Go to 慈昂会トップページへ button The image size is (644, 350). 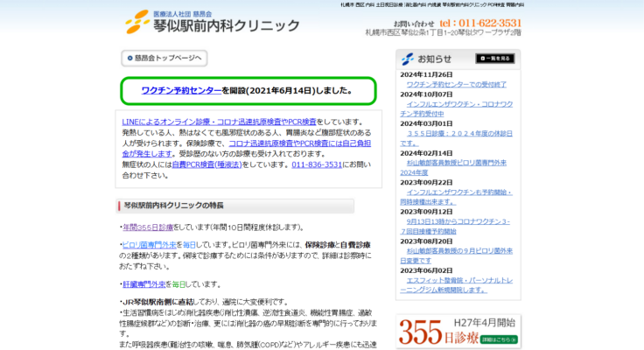coord(164,58)
